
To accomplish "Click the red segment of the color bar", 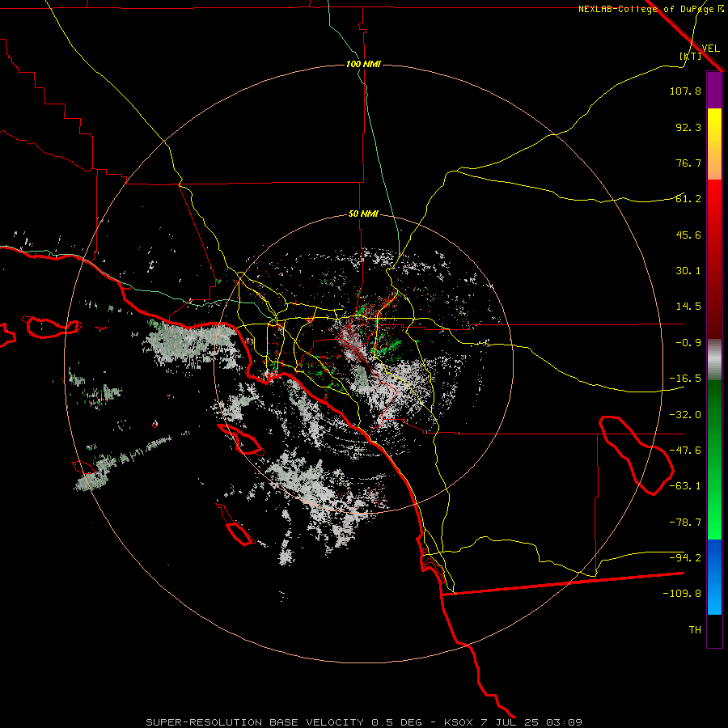I will coord(714,259).
